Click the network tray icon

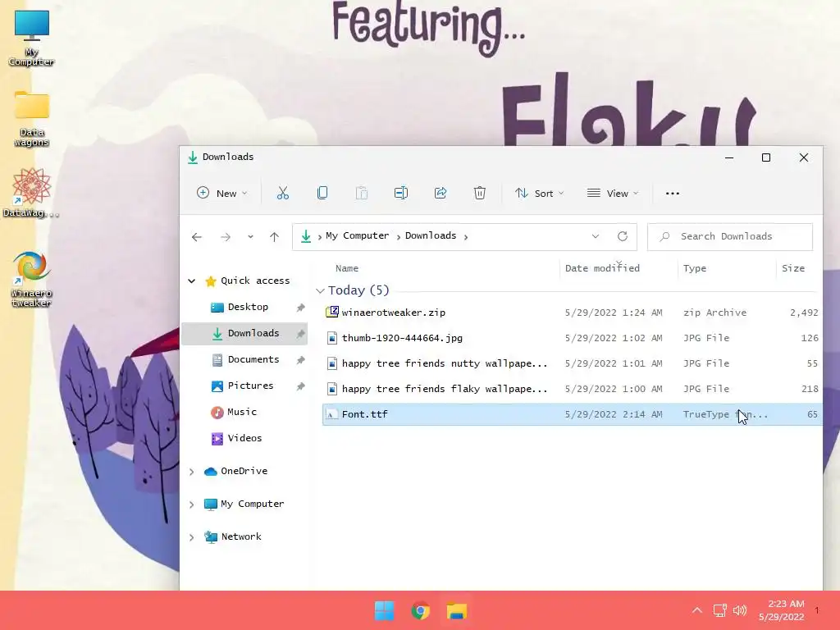click(719, 610)
